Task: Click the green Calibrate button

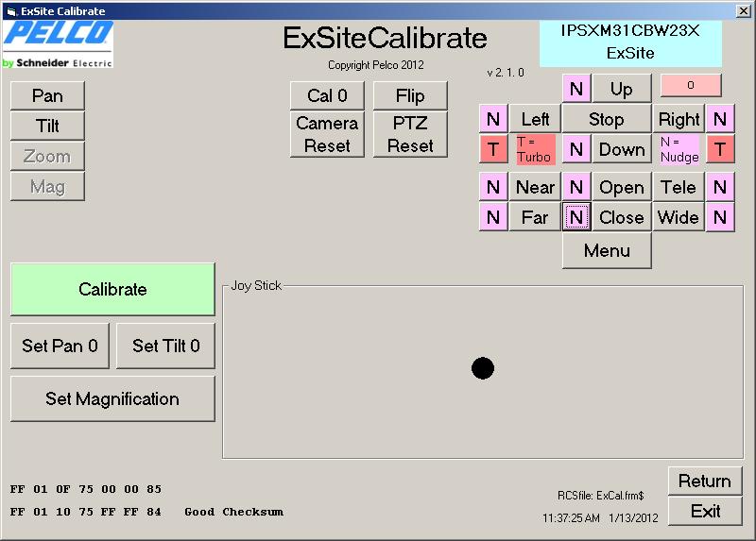Action: 112,289
